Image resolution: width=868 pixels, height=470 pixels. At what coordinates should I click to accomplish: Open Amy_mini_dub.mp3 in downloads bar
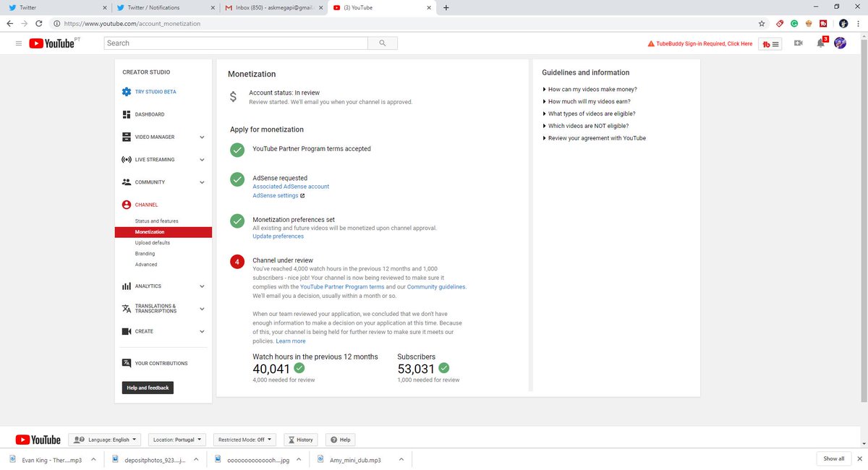[354, 459]
